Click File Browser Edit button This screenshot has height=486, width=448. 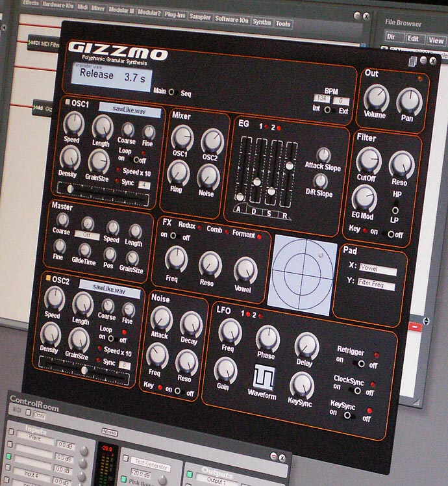[414, 38]
